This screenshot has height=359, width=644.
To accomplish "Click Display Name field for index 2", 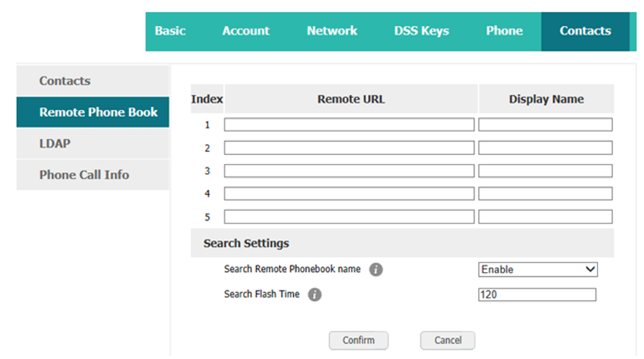I will click(545, 148).
